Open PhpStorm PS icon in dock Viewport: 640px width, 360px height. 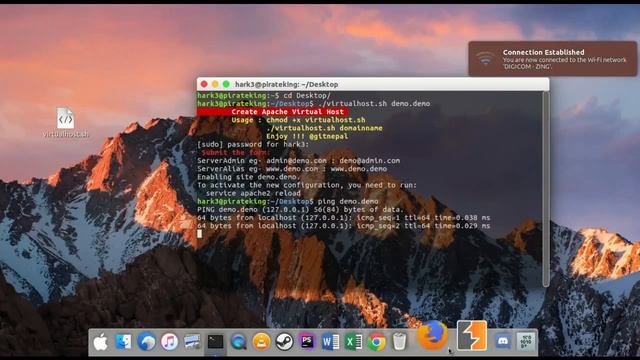click(x=307, y=342)
